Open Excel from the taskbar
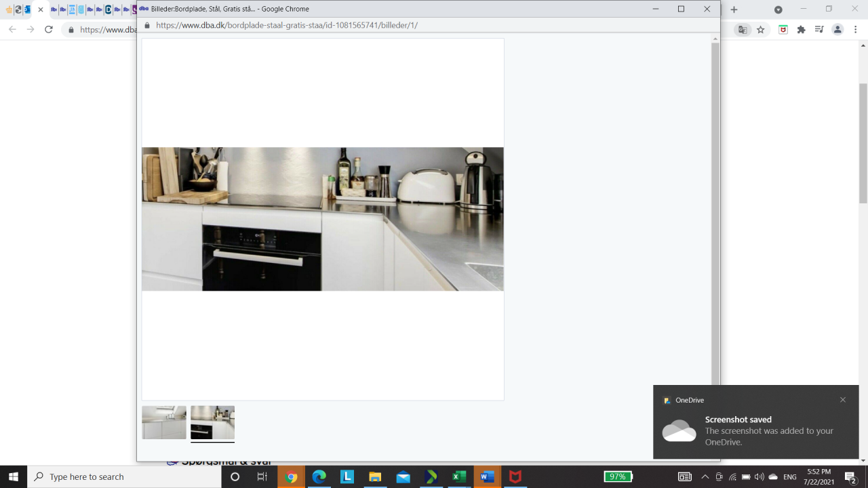This screenshot has height=488, width=868. pos(459,476)
